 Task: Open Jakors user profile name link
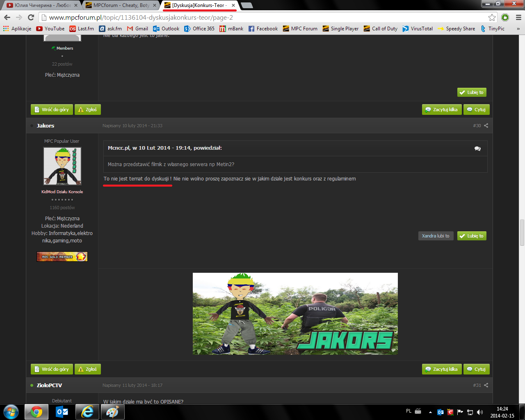coord(46,126)
